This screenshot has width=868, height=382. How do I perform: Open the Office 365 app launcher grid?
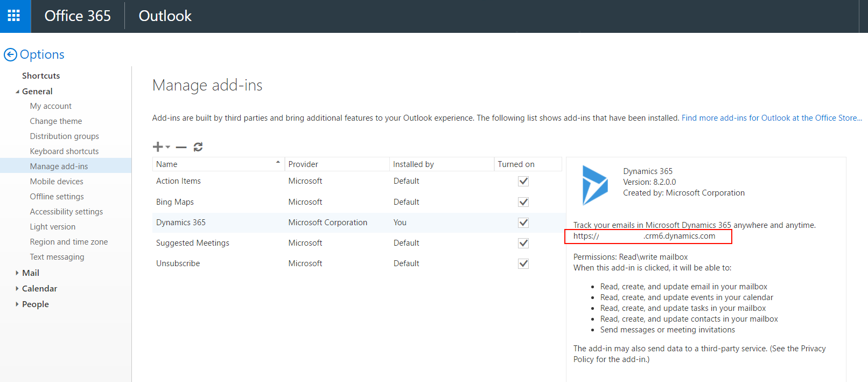pyautogui.click(x=14, y=16)
